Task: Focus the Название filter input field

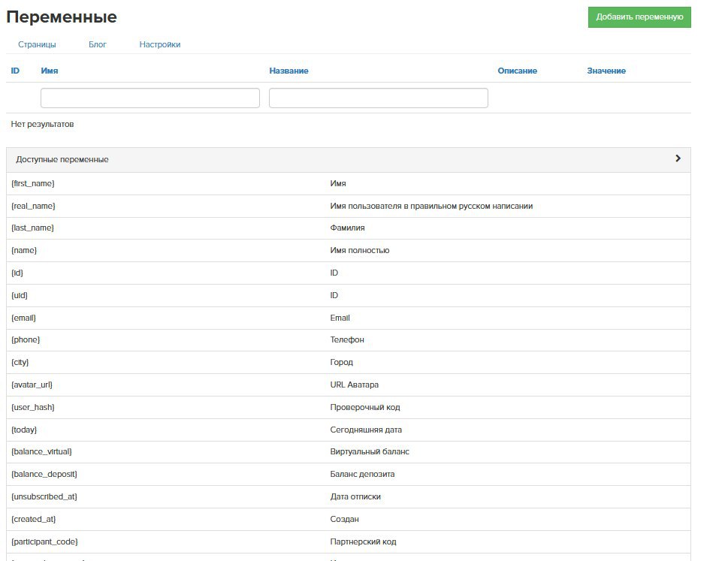Action: [379, 98]
